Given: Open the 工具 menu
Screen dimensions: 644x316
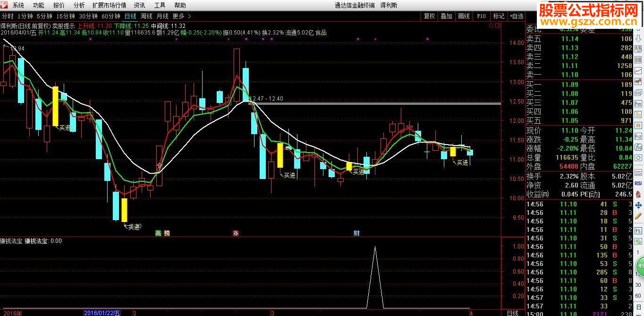Looking at the screenshot, I should point(160,5).
